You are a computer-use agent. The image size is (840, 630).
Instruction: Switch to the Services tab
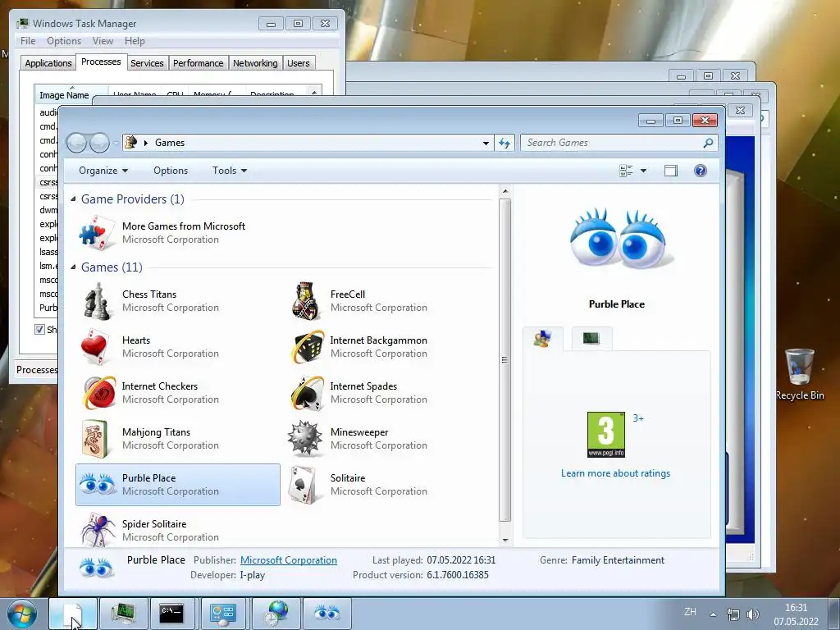(x=147, y=63)
